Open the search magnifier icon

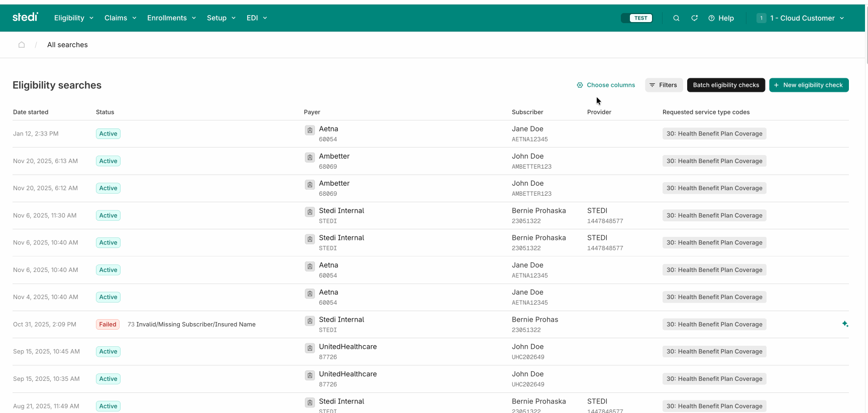click(x=676, y=18)
